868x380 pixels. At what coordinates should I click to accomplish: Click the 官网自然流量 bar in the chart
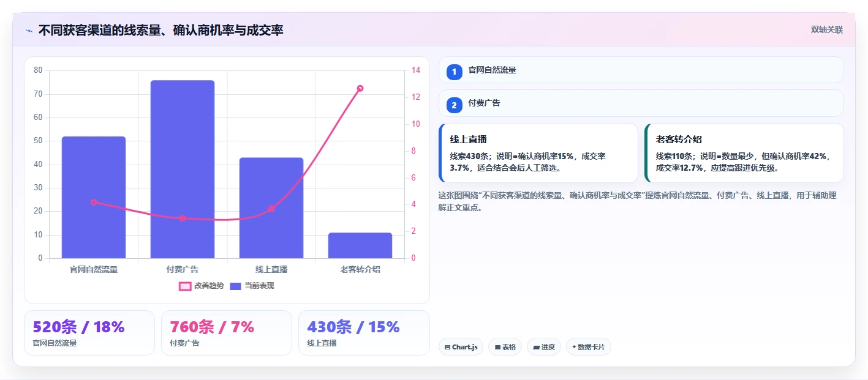pyautogui.click(x=94, y=197)
